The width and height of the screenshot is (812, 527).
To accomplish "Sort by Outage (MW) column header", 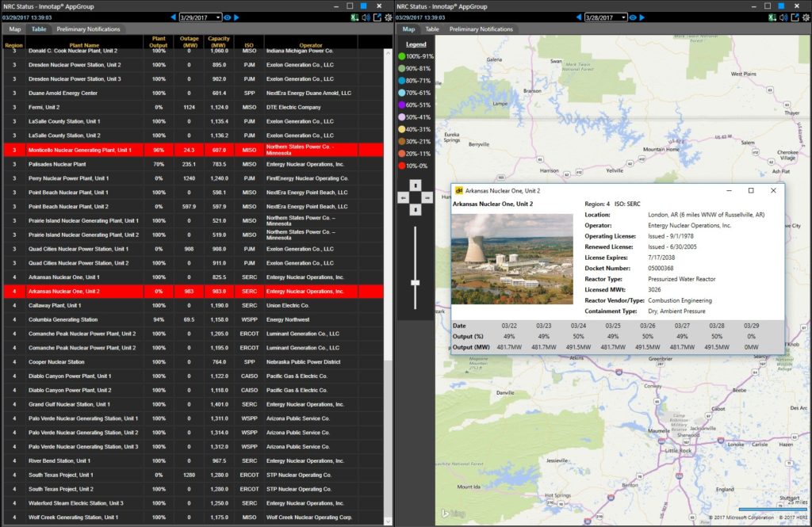I will tap(189, 42).
